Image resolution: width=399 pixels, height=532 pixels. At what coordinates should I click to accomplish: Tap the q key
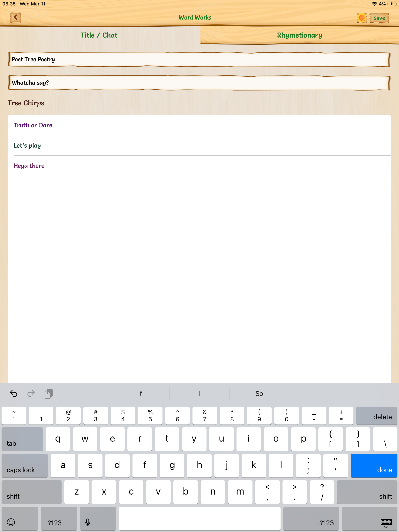point(58,439)
